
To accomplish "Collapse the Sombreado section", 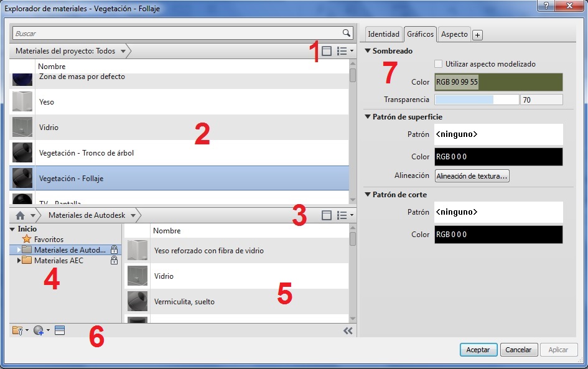I will pos(368,51).
